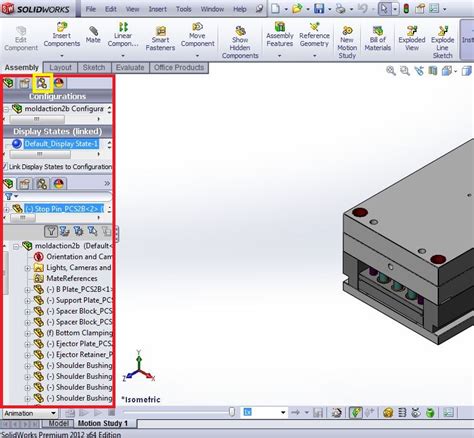Click the Gravity green apple icon

[430, 413]
